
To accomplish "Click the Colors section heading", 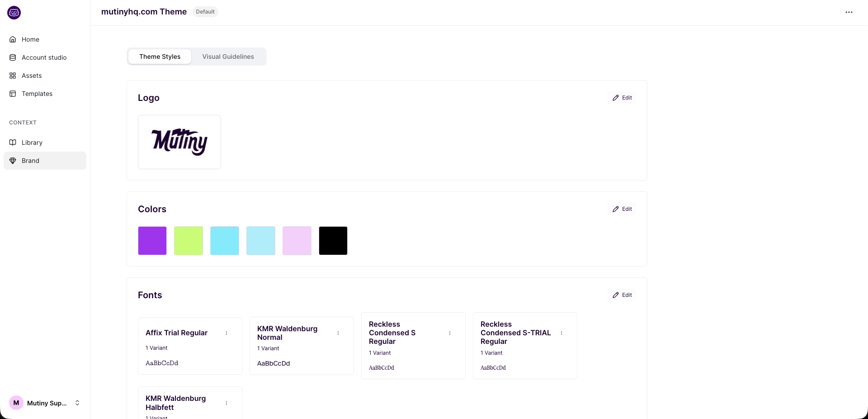I will [x=152, y=209].
